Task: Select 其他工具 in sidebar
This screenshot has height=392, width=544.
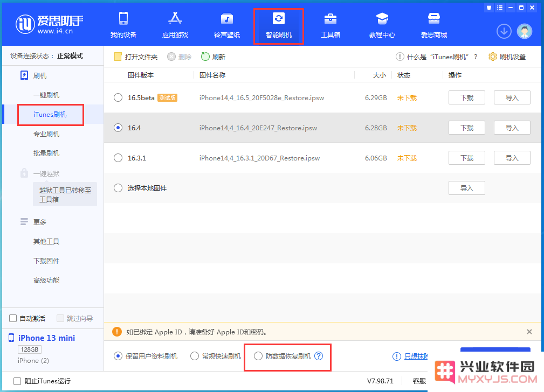Action: coord(46,241)
